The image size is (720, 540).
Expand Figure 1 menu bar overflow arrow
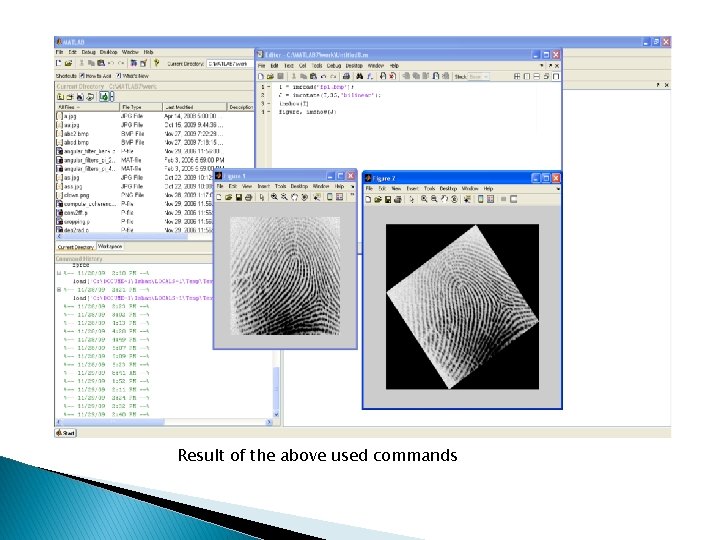tap(353, 186)
